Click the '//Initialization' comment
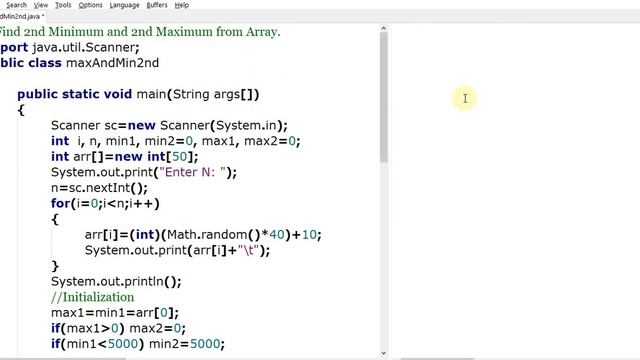The image size is (640, 360). coord(93,297)
